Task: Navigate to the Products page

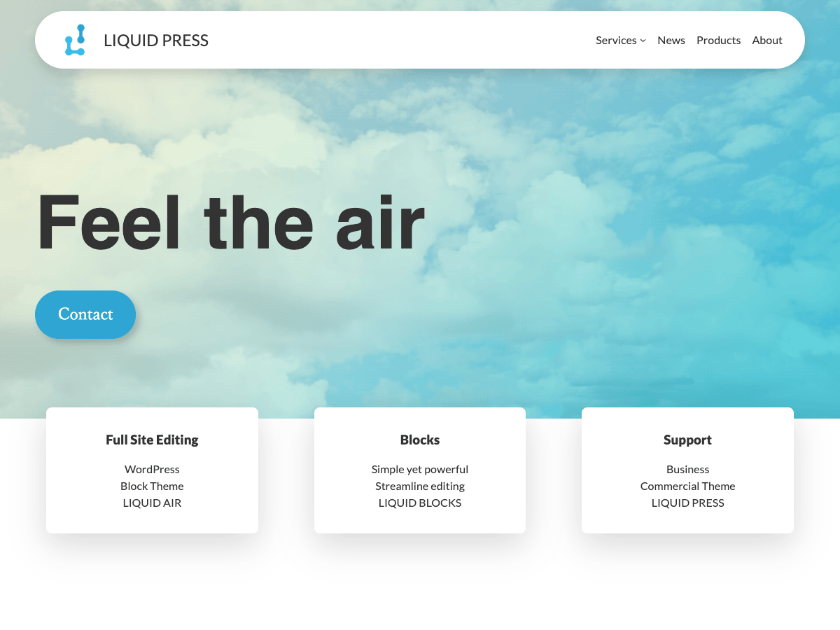Action: (x=718, y=40)
